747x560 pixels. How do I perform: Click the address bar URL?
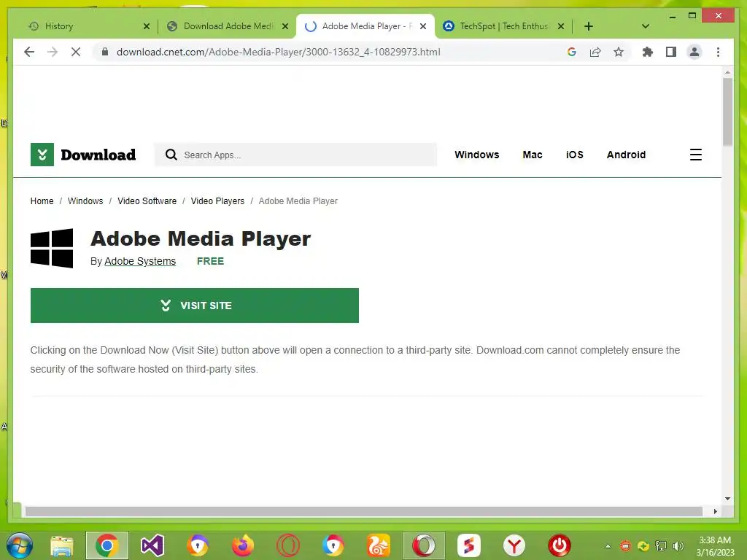[278, 52]
